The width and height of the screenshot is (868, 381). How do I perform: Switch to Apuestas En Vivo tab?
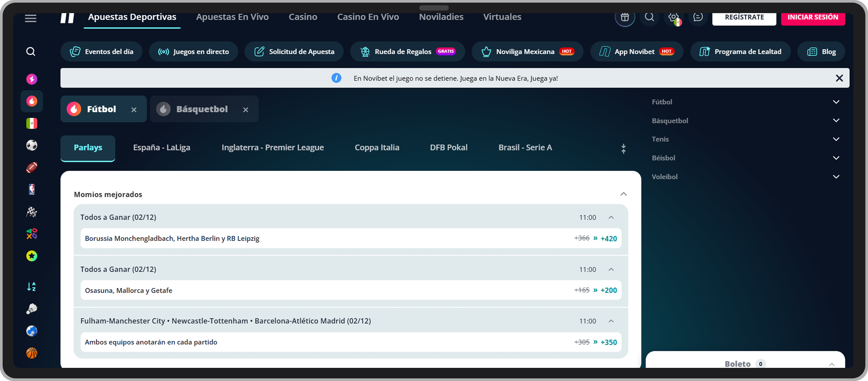point(232,17)
